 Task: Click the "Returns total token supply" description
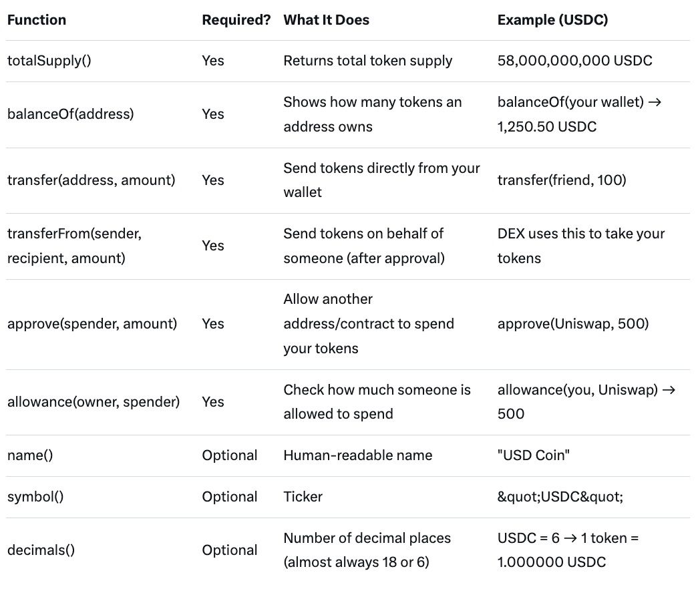[x=367, y=61]
